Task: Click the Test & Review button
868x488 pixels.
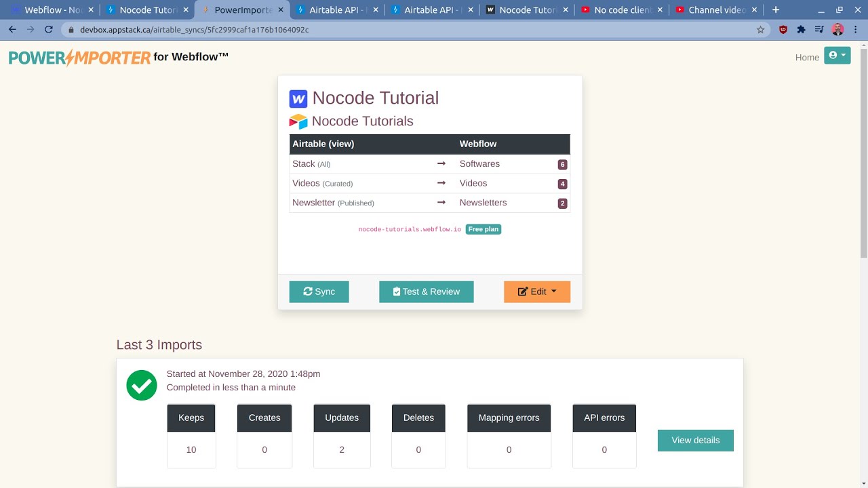Action: point(426,291)
